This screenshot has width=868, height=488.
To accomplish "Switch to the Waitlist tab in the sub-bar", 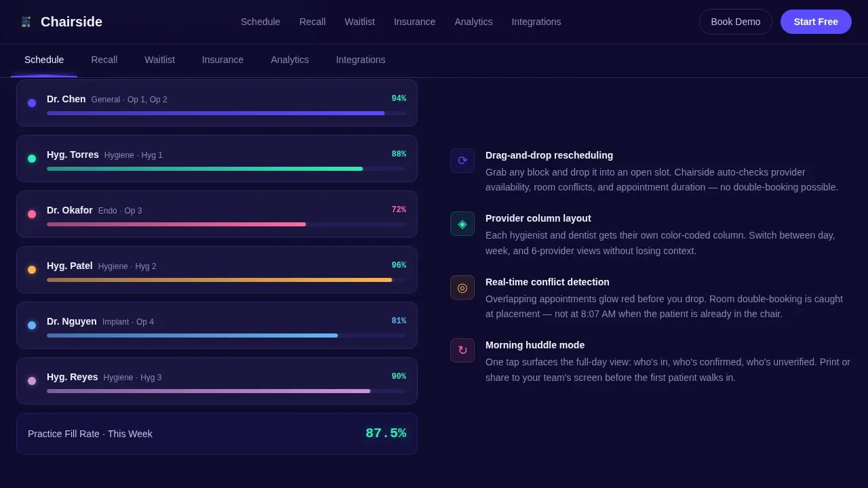I will (159, 60).
